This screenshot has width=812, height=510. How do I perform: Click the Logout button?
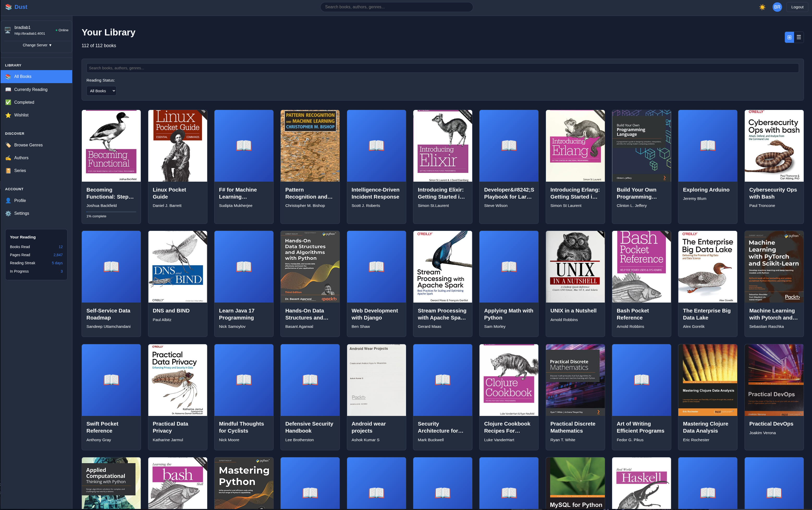click(797, 7)
